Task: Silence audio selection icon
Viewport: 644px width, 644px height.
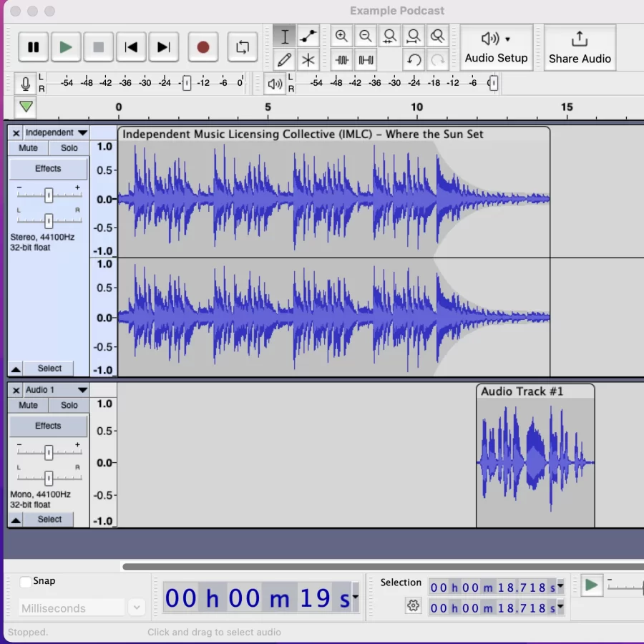Action: click(366, 60)
